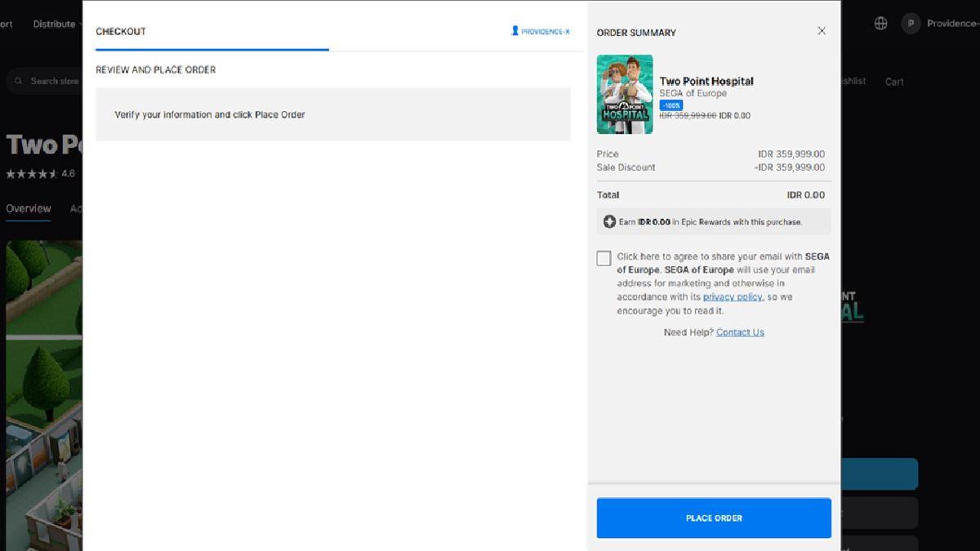Viewport: 980px width, 551px height.
Task: Focus the Search store field
Action: (x=43, y=81)
